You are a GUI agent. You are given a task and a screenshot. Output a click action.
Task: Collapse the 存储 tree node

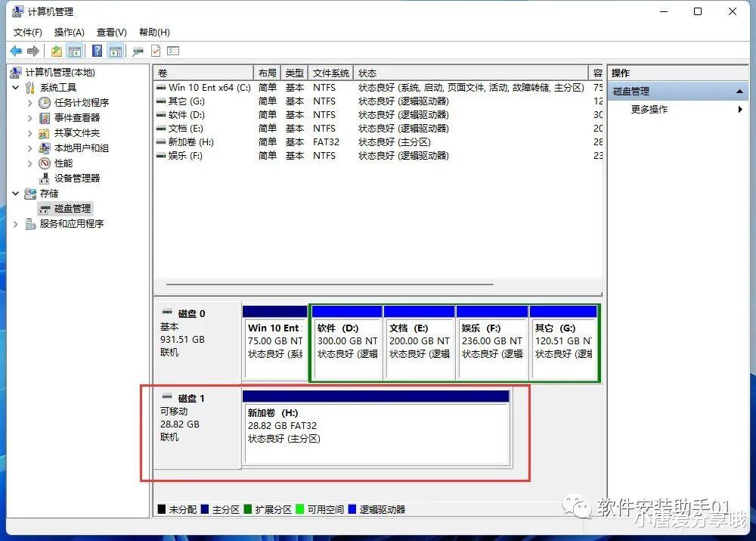[15, 194]
